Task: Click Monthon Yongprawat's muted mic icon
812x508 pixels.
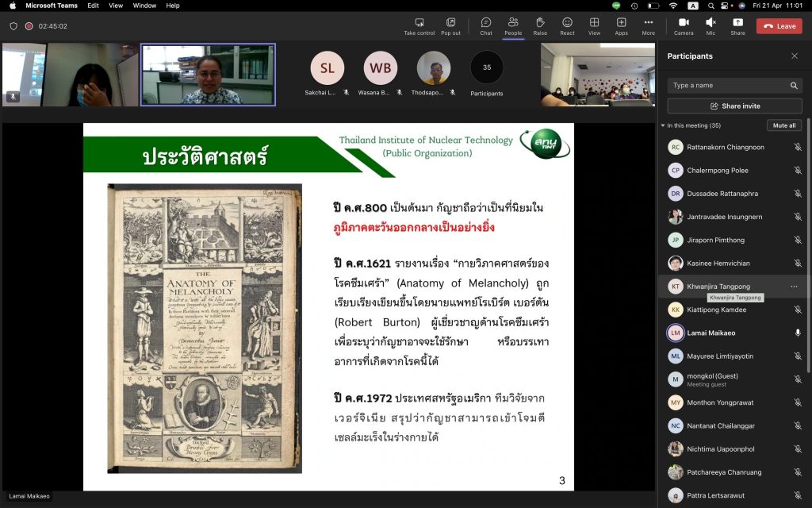Action: pos(798,402)
